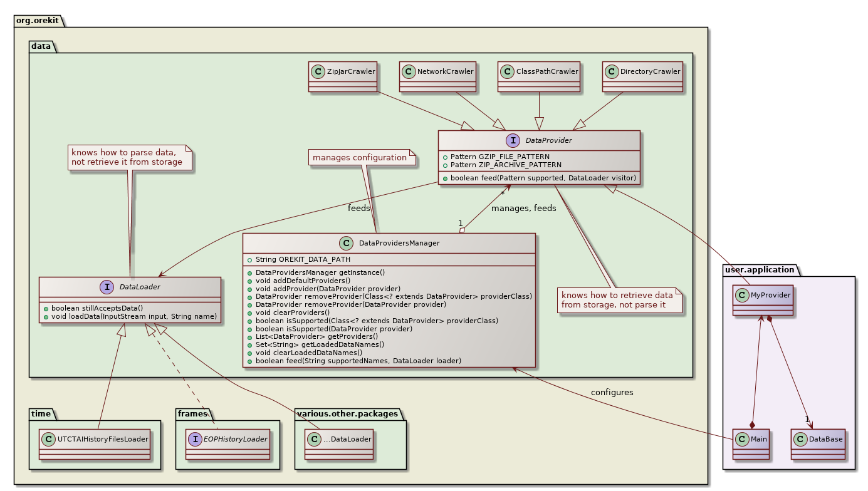Click the DataBase class icon
This screenshot has width=868, height=491.
coord(801,439)
